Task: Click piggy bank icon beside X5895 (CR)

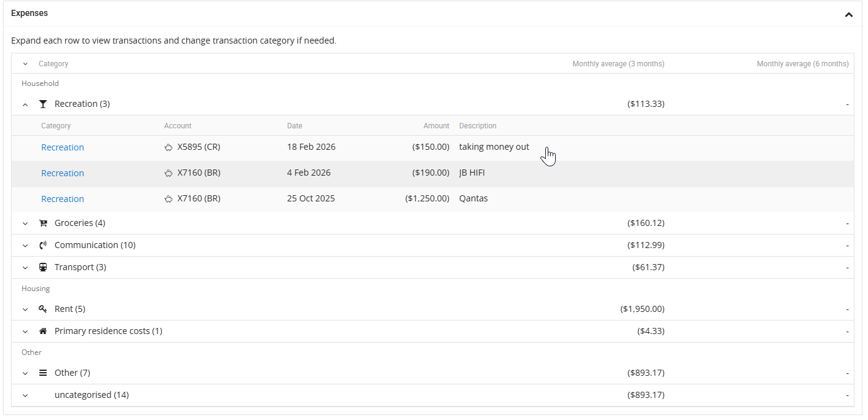Action: tap(168, 147)
